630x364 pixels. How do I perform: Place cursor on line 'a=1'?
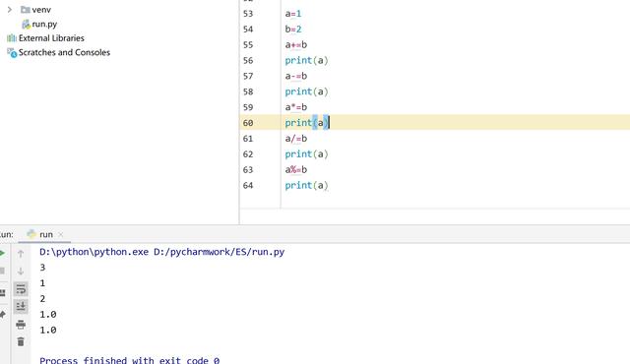point(293,14)
